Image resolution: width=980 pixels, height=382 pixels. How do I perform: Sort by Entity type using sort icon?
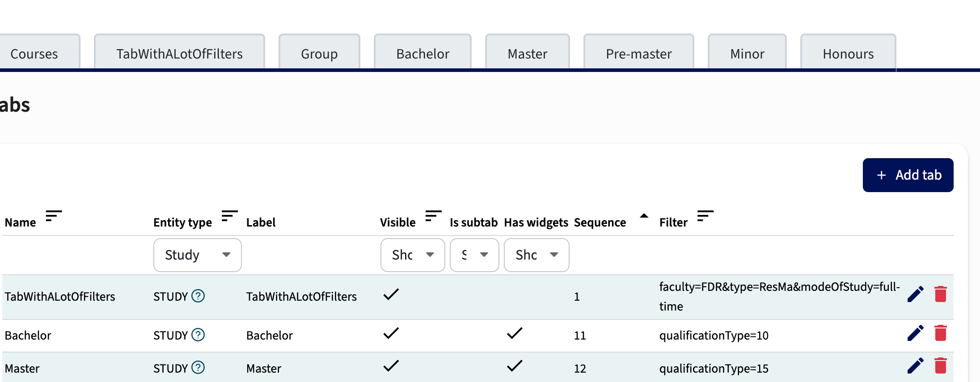coord(230,216)
